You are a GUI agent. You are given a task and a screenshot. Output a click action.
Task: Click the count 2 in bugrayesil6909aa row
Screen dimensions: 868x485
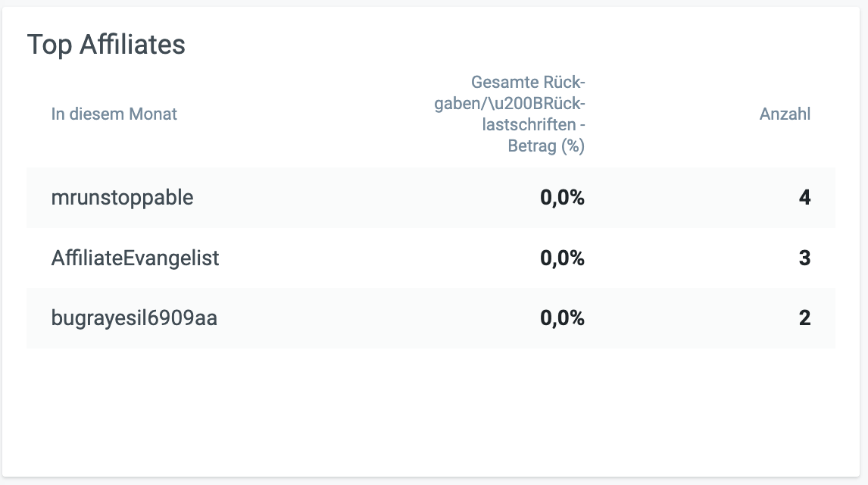804,318
